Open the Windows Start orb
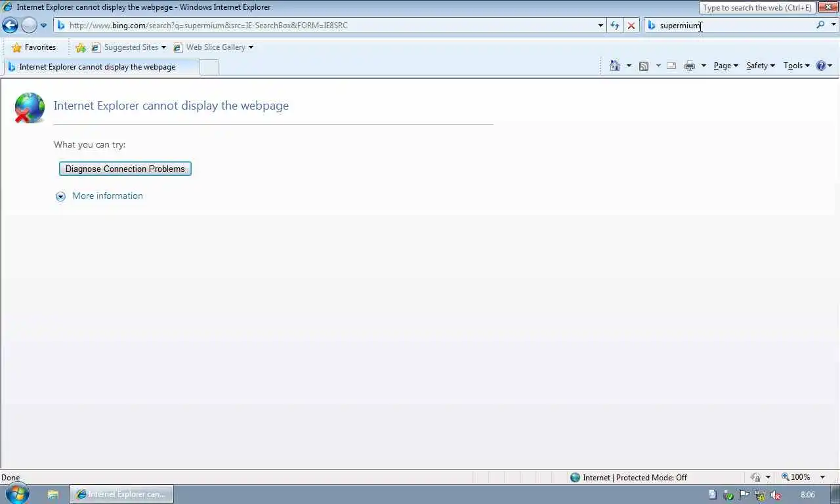Screen dimensions: 840x504 click(x=18, y=494)
